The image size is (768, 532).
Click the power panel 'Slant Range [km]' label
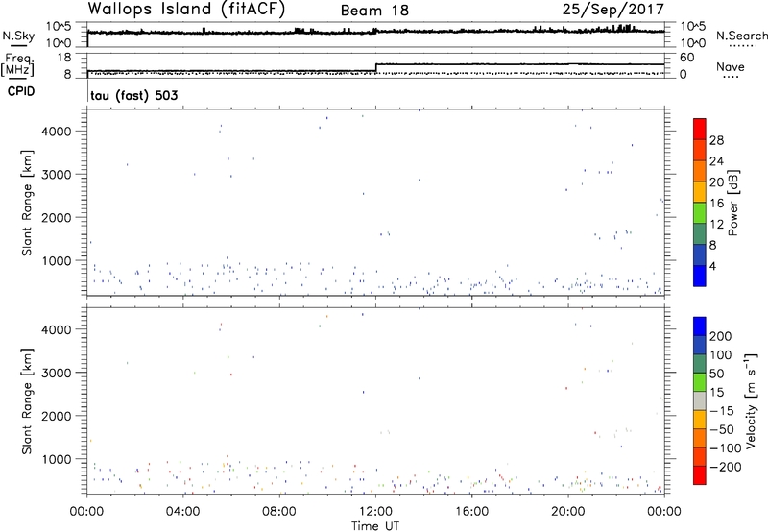27,203
